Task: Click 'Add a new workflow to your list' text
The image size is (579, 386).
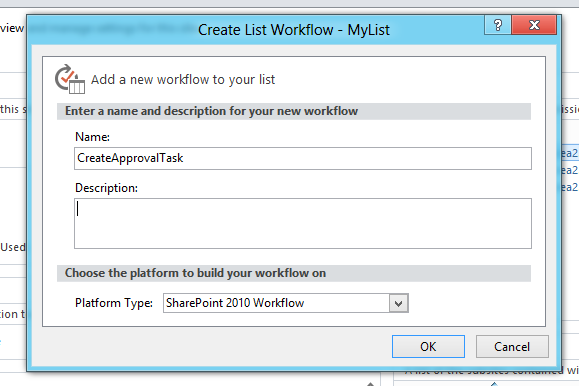Action: [183, 79]
